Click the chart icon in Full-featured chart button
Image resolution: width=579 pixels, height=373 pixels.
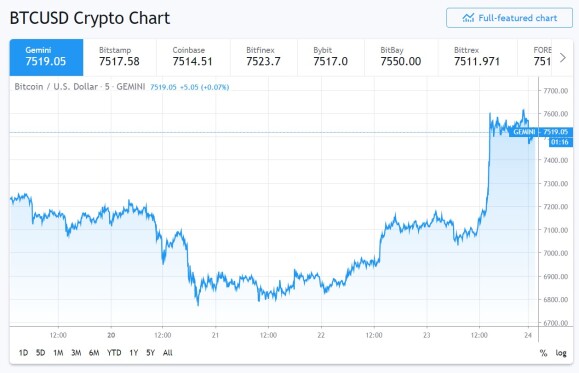pos(468,18)
